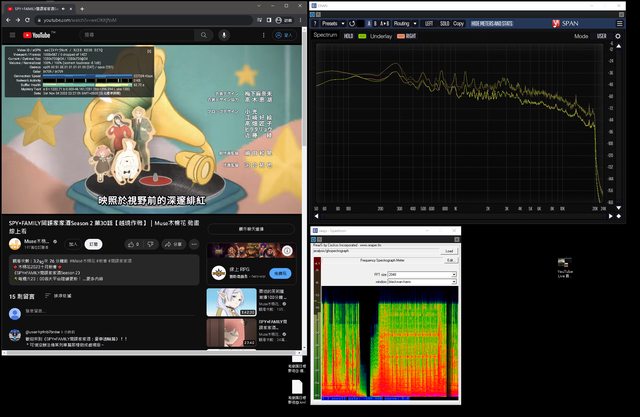
Task: Mute tab via speaker icon on tab
Action: [63, 8]
